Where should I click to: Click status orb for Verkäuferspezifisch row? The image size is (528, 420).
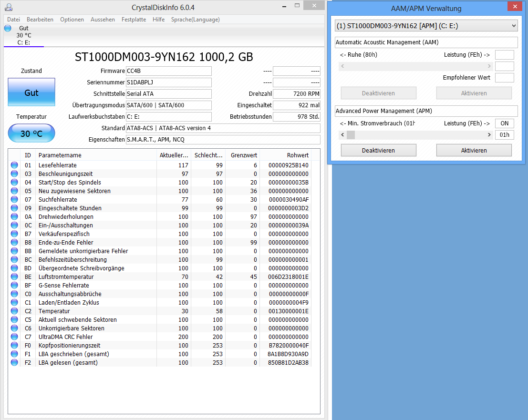click(14, 234)
